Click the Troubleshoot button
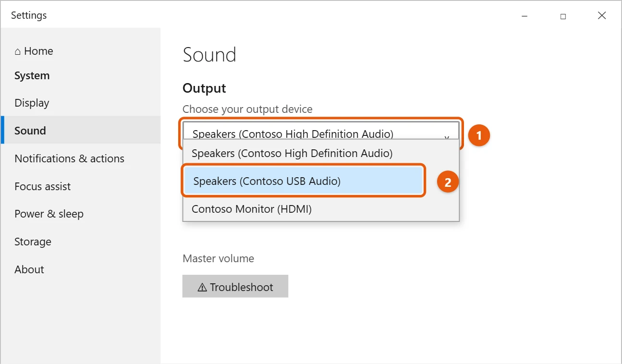 tap(235, 287)
